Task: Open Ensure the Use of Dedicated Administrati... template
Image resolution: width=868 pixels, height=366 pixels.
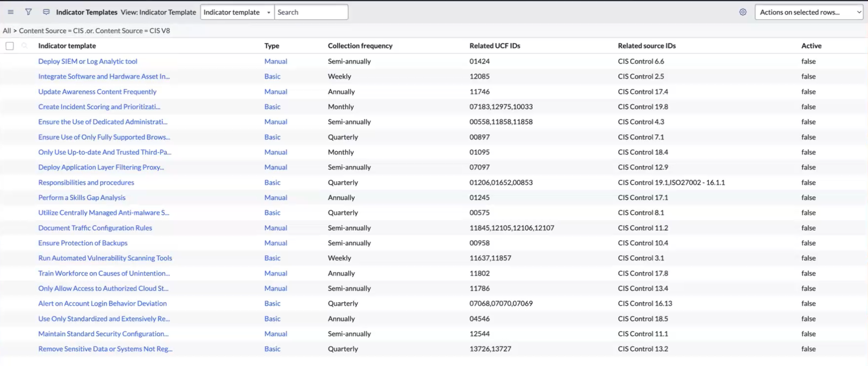Action: tap(103, 122)
